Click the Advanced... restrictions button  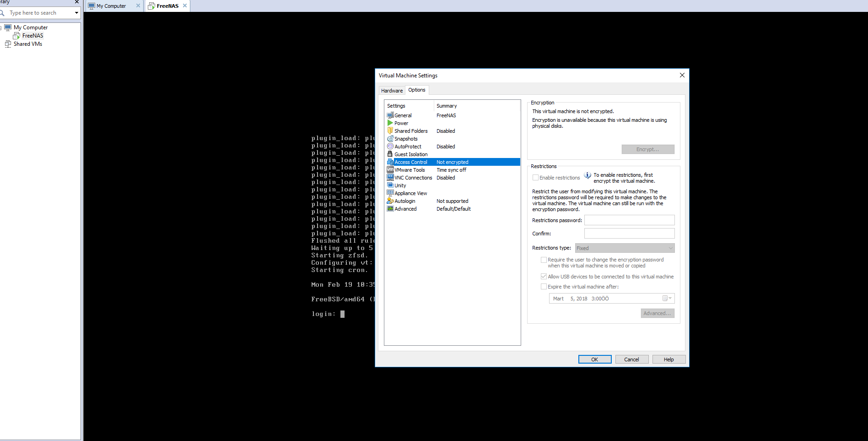click(658, 313)
